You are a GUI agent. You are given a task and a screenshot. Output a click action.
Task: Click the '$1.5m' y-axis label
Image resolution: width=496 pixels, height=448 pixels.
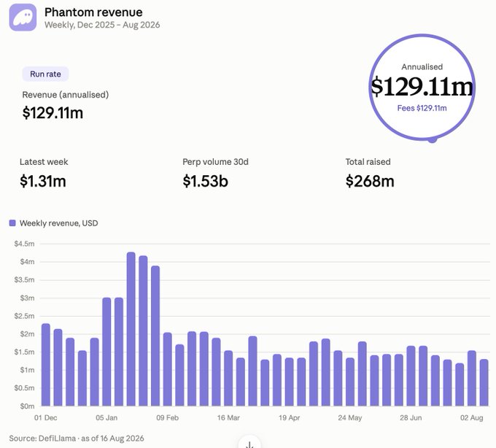point(24,352)
